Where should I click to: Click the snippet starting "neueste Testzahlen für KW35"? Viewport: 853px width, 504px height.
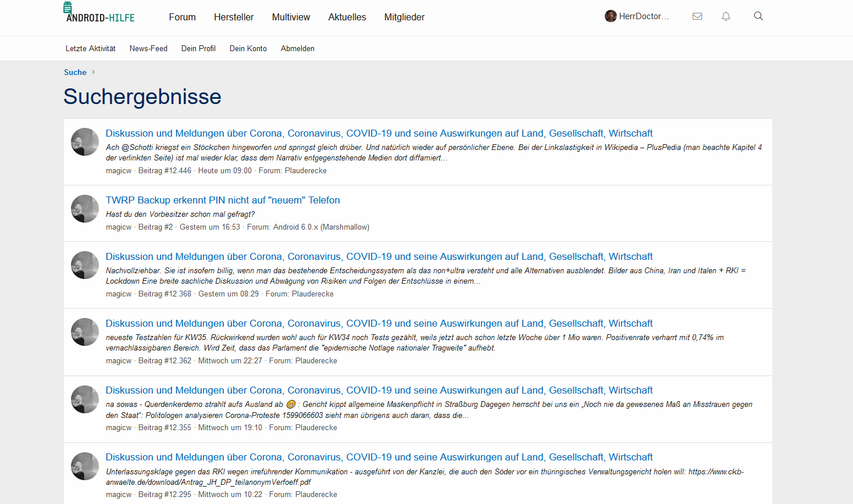415,343
